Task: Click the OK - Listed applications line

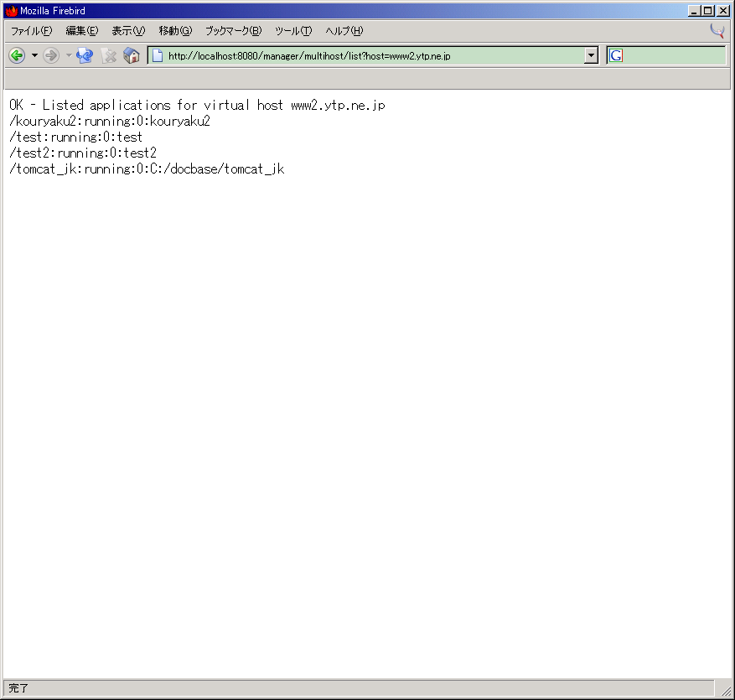Action: click(197, 105)
